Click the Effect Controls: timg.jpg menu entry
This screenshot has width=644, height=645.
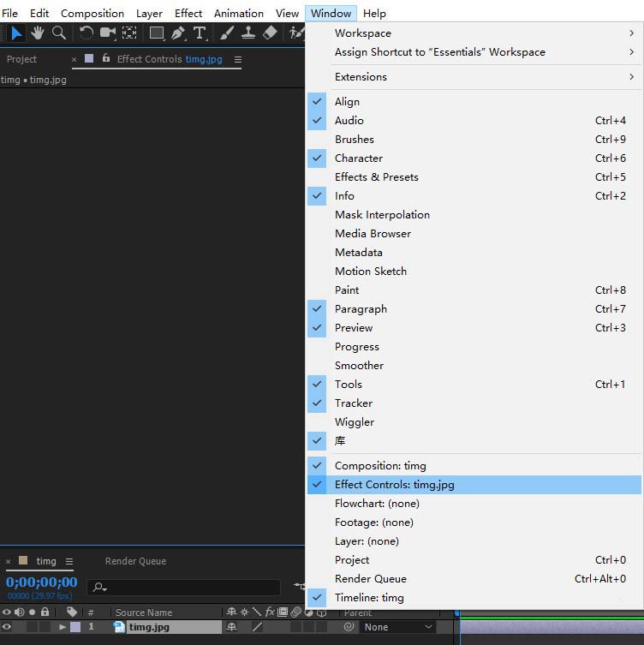pos(394,485)
